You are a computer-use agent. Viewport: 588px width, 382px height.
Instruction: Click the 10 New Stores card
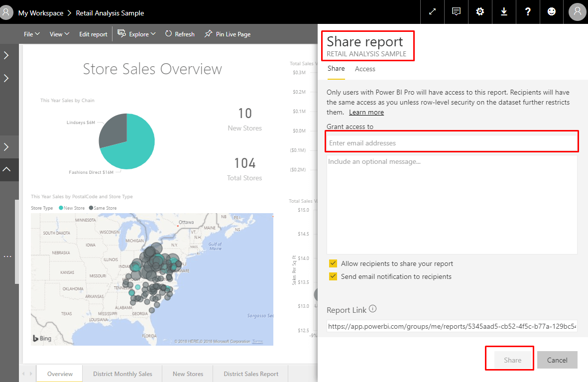pyautogui.click(x=245, y=120)
